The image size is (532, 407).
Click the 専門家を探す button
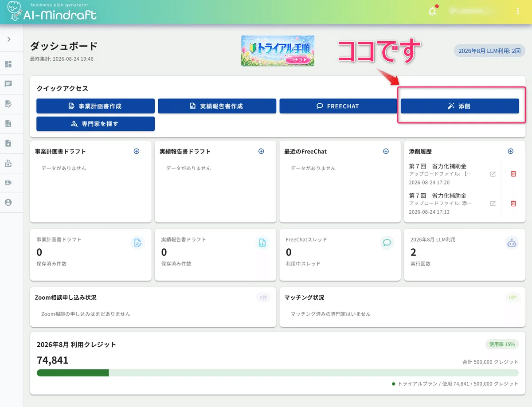pos(95,124)
